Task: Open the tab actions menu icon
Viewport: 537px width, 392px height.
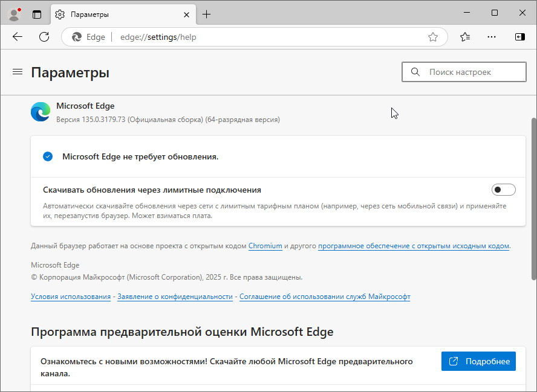Action: [37, 14]
